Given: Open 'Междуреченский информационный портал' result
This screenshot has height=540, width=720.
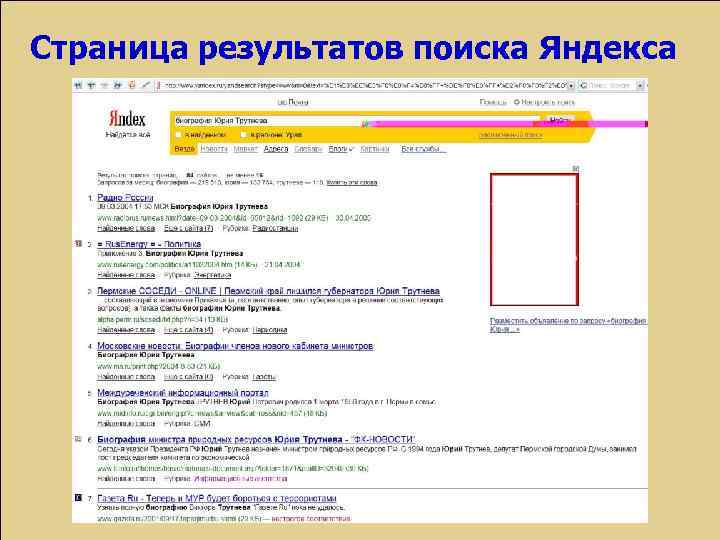Looking at the screenshot, I should point(183,393).
